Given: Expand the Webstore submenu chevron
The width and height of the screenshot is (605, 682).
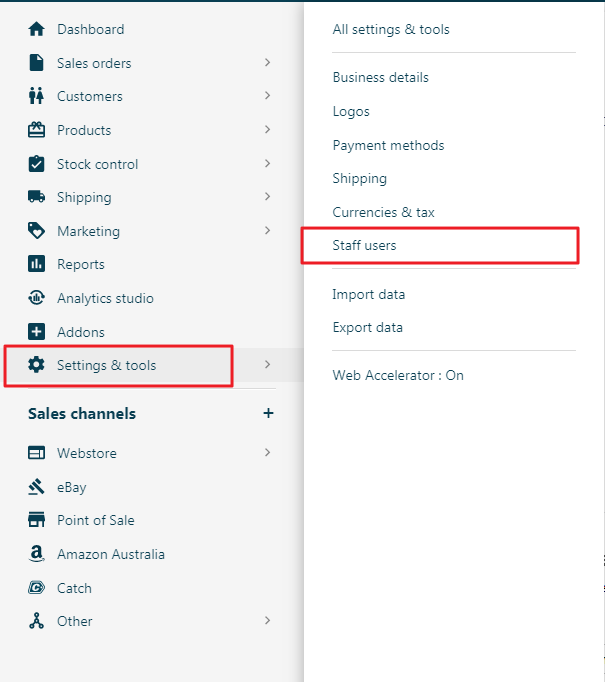Looking at the screenshot, I should tap(268, 453).
